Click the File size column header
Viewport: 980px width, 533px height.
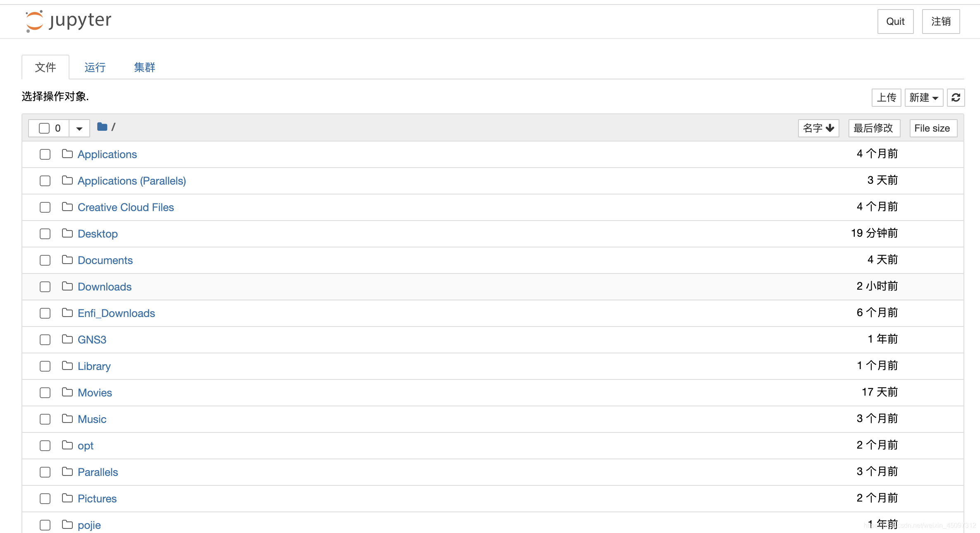click(x=932, y=128)
